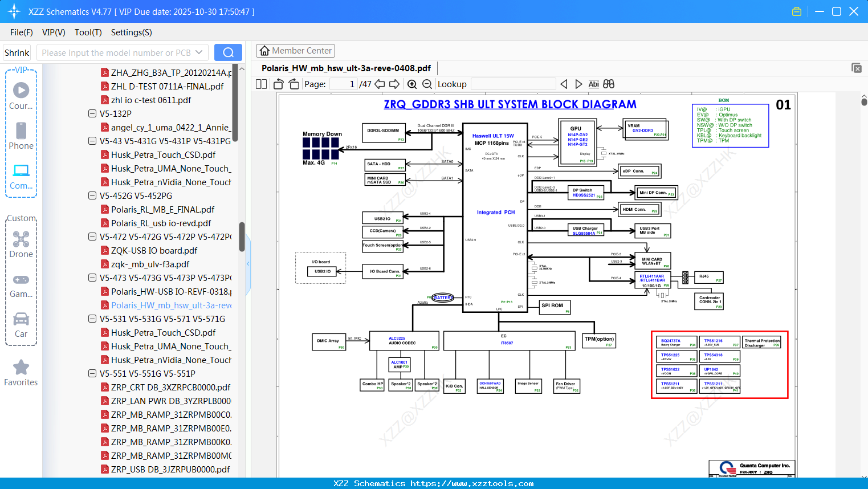Click the Shrink button
The height and width of the screenshot is (489, 868).
17,52
